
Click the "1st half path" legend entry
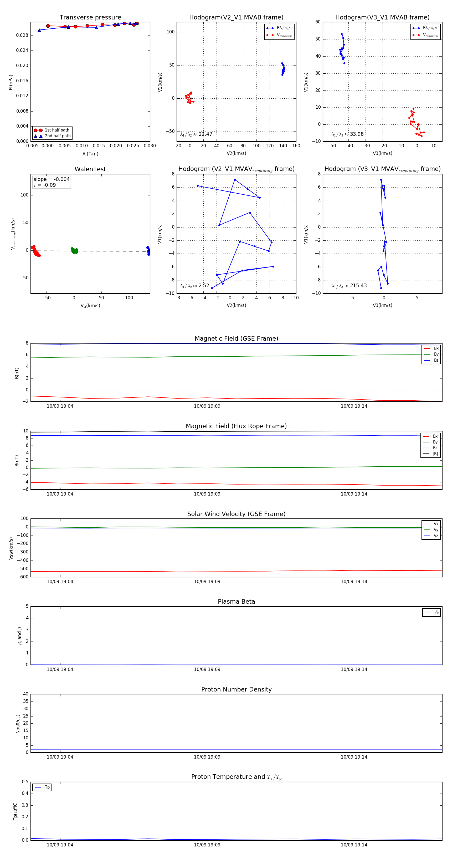(x=52, y=130)
